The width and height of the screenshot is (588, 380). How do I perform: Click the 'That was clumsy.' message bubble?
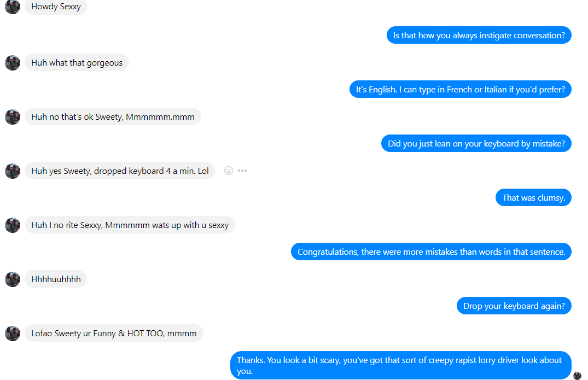[x=533, y=197]
